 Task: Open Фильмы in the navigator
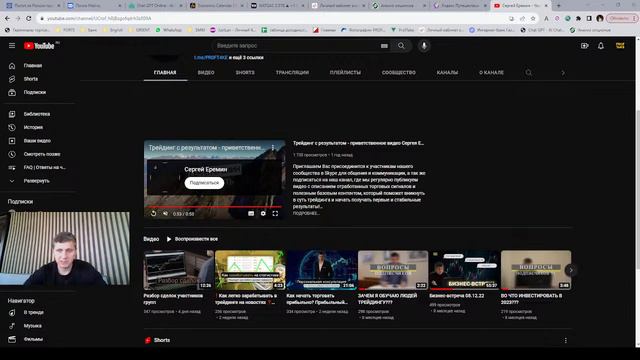[x=33, y=339]
